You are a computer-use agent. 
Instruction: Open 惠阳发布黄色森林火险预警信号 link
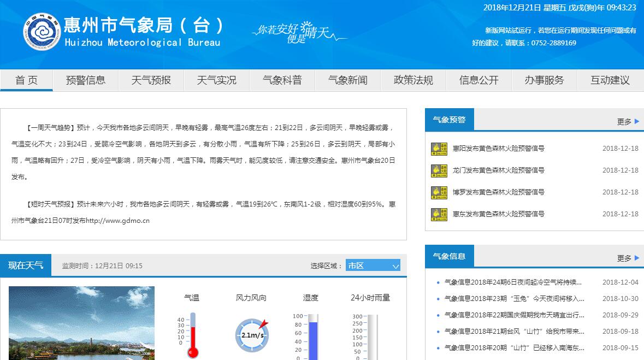tap(498, 149)
